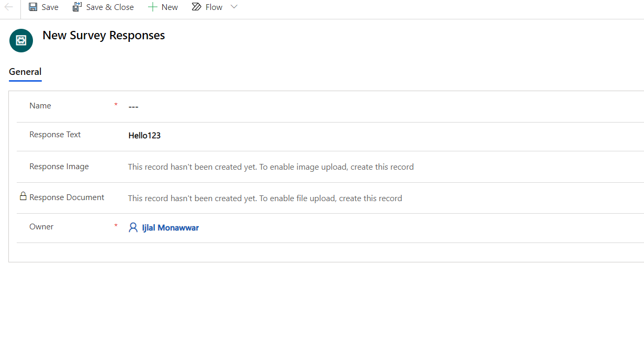The width and height of the screenshot is (644, 353).
Task: Click the person icon beside the Owner name
Action: [133, 227]
